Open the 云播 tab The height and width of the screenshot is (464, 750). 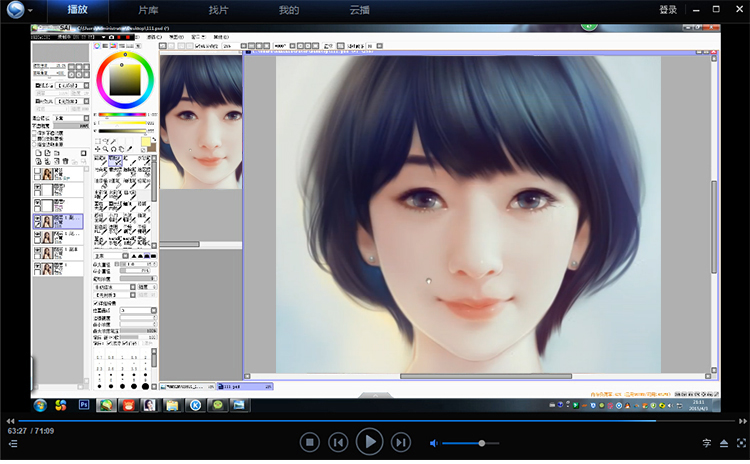click(359, 10)
